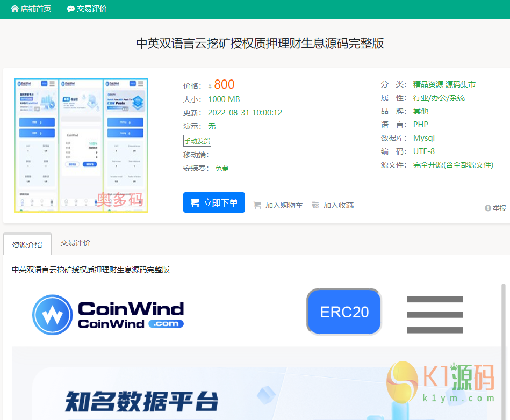510x420 pixels.
Task: Click demo value 无
Action: pos(212,126)
